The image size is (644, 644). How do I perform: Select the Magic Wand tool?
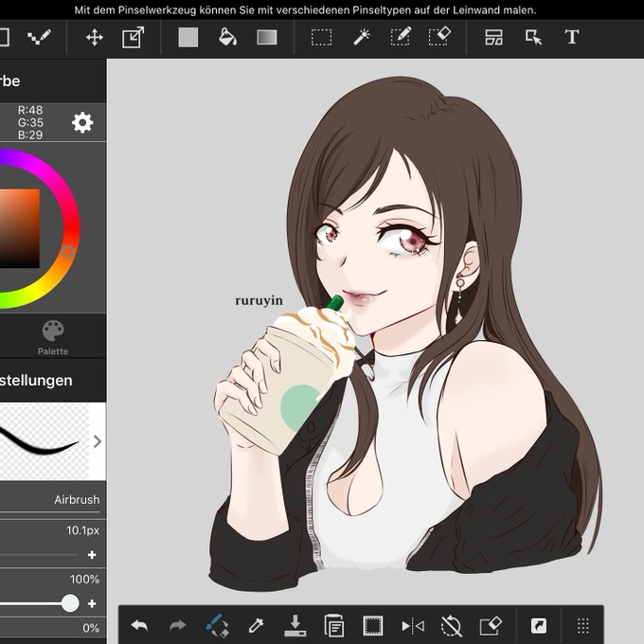click(362, 37)
